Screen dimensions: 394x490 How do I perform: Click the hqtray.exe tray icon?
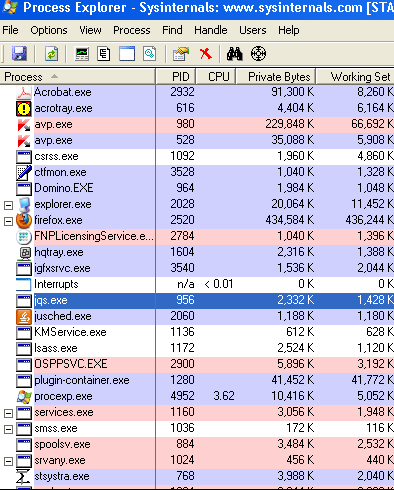[x=25, y=252]
